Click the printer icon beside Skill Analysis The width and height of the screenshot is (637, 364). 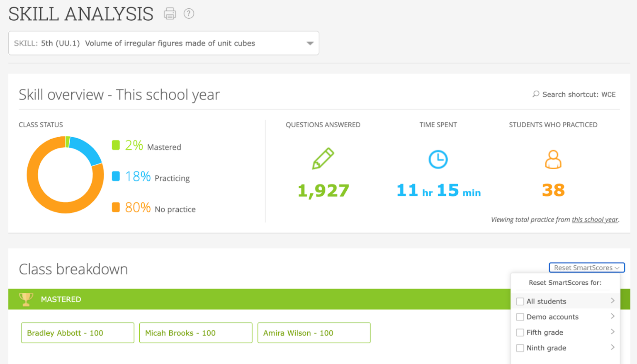coord(170,14)
